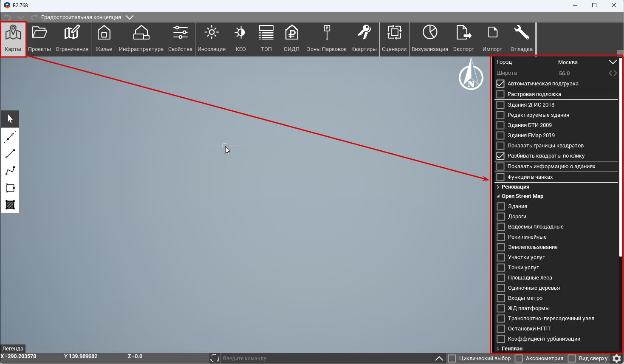Select the dashed line measure tool

coord(10,137)
